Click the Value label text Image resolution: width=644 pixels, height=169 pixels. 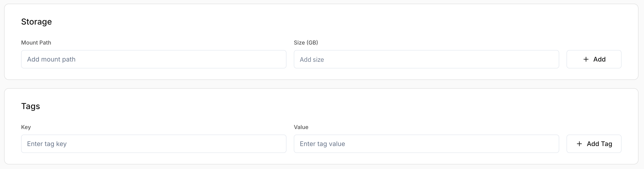301,127
